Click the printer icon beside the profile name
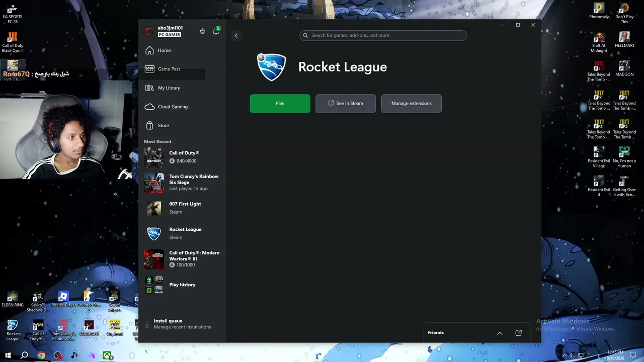The height and width of the screenshot is (362, 644). coord(202,31)
